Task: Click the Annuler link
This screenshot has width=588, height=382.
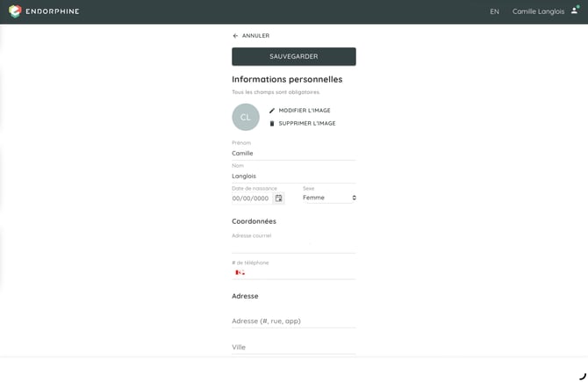Action: [x=255, y=36]
